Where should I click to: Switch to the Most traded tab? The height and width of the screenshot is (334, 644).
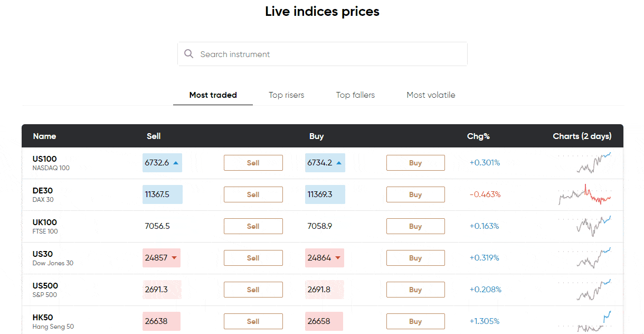click(213, 95)
